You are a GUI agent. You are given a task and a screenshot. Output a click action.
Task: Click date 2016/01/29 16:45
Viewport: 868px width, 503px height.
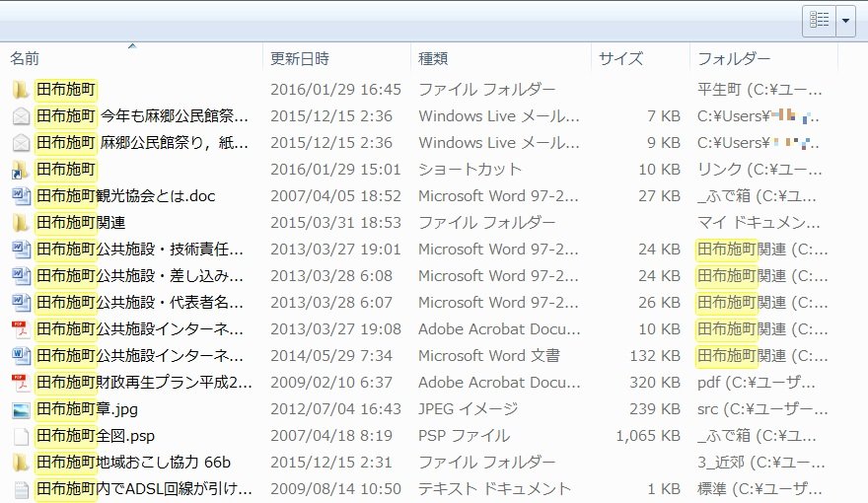[335, 89]
